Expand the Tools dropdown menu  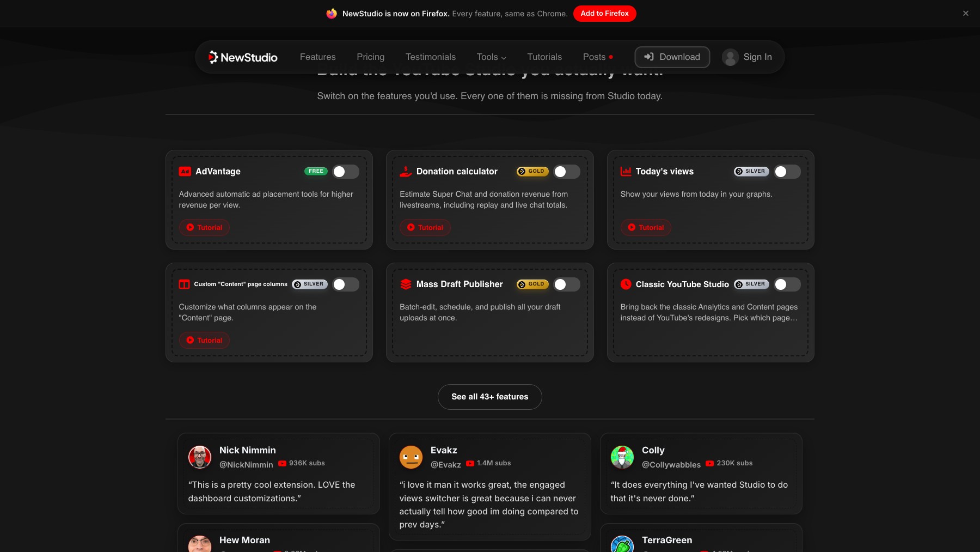point(492,57)
